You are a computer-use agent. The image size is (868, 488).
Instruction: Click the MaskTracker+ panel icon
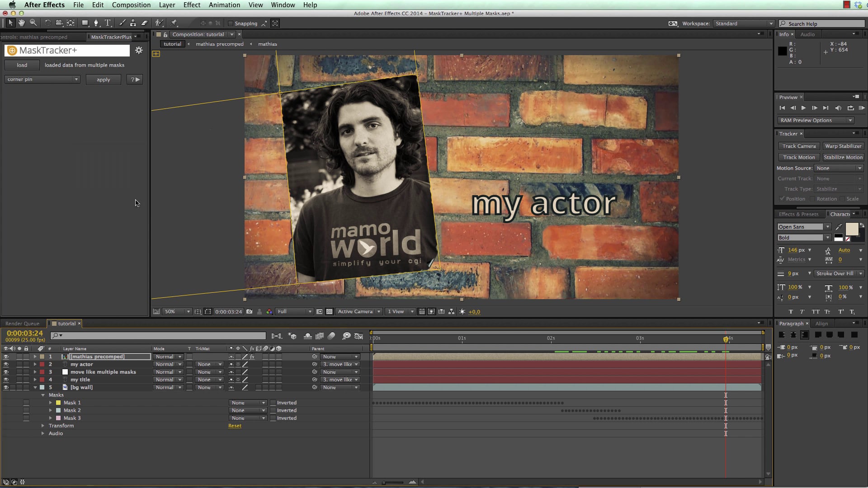tap(11, 50)
